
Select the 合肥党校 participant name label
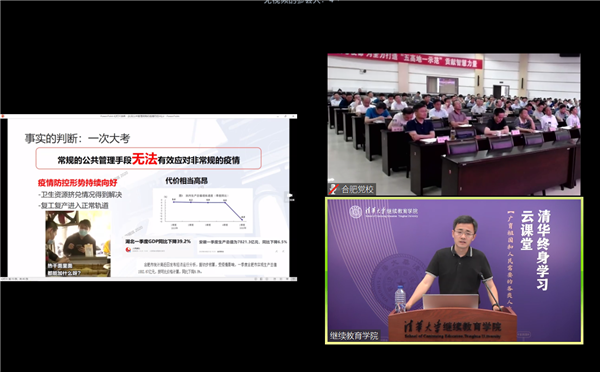[x=357, y=189]
